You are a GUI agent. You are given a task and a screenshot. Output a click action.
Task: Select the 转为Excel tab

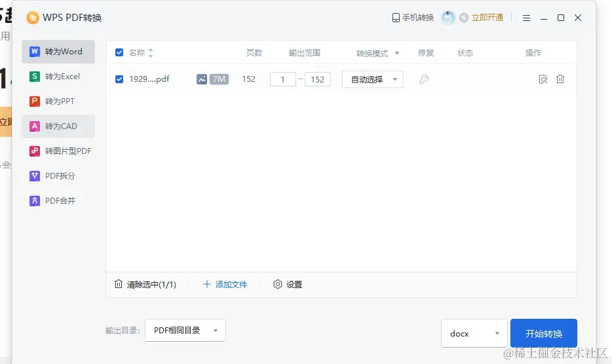(58, 77)
